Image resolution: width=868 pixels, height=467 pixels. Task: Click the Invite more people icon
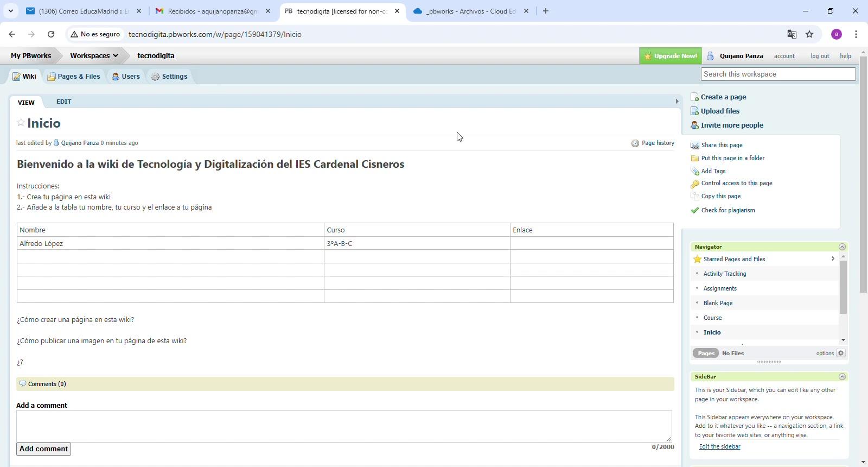tap(694, 125)
